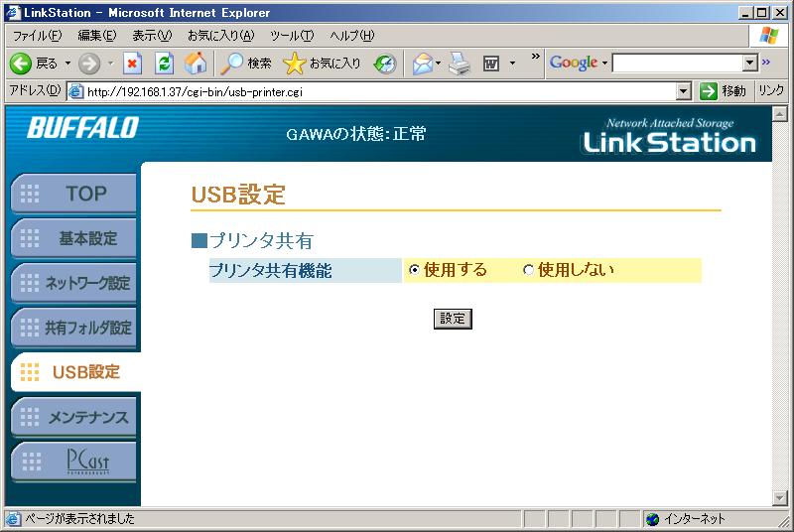The width and height of the screenshot is (794, 532).
Task: Expand the address bar URL dropdown
Action: pyautogui.click(x=683, y=91)
